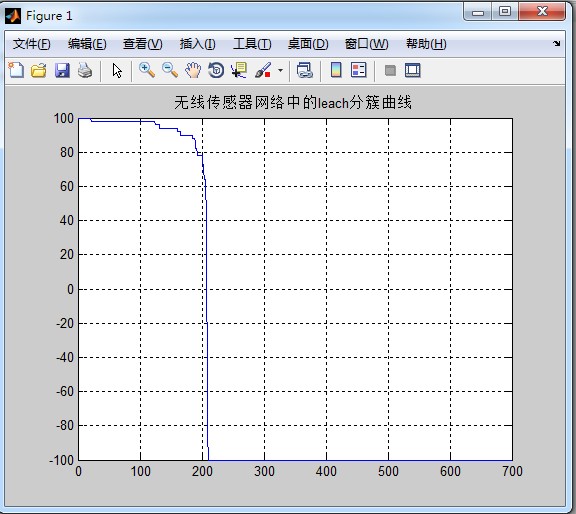Select the Zoom Out magnifier tool
This screenshot has width=576, height=514.
click(x=170, y=70)
